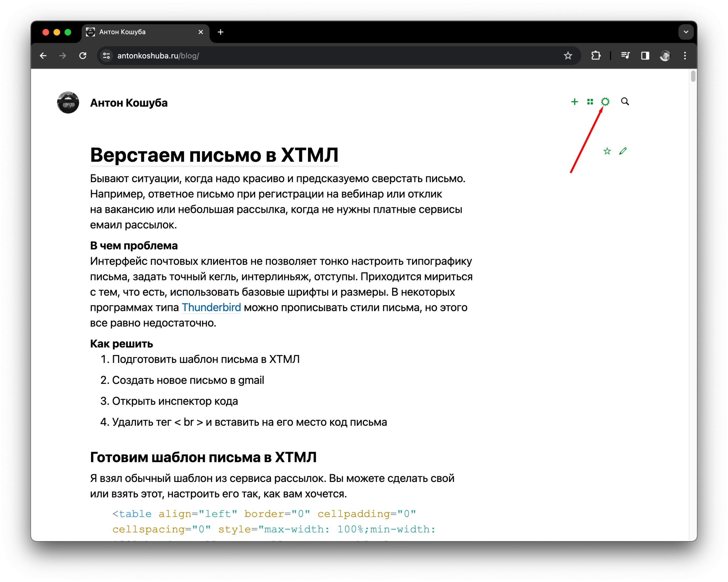728x582 pixels.
Task: Follow the Thunderbird link
Action: point(211,308)
